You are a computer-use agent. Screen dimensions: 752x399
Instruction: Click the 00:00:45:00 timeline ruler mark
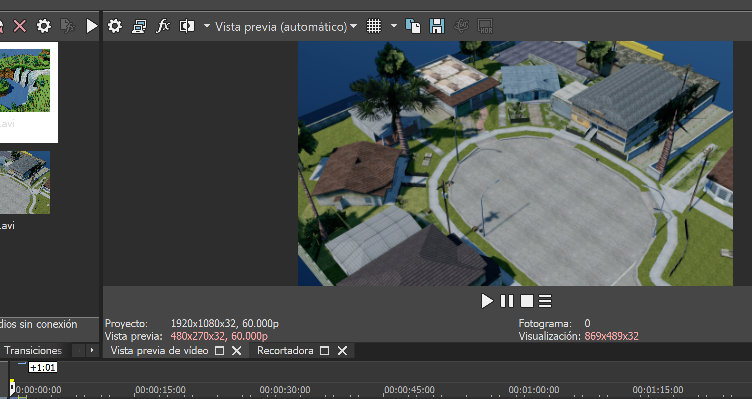[x=410, y=390]
